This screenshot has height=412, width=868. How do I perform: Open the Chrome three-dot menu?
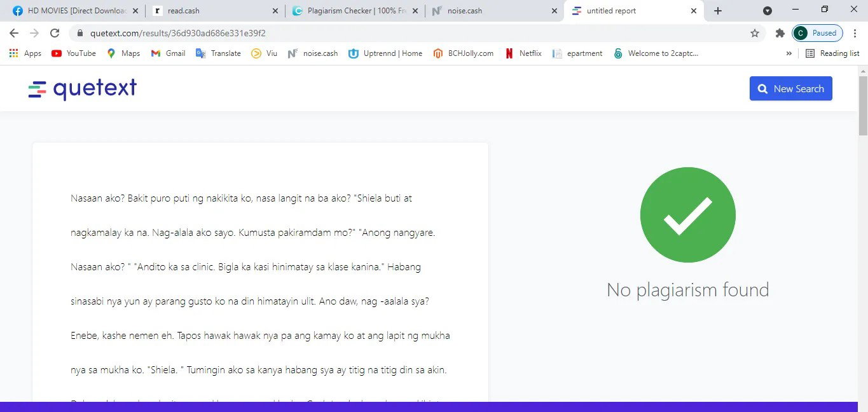(x=855, y=33)
